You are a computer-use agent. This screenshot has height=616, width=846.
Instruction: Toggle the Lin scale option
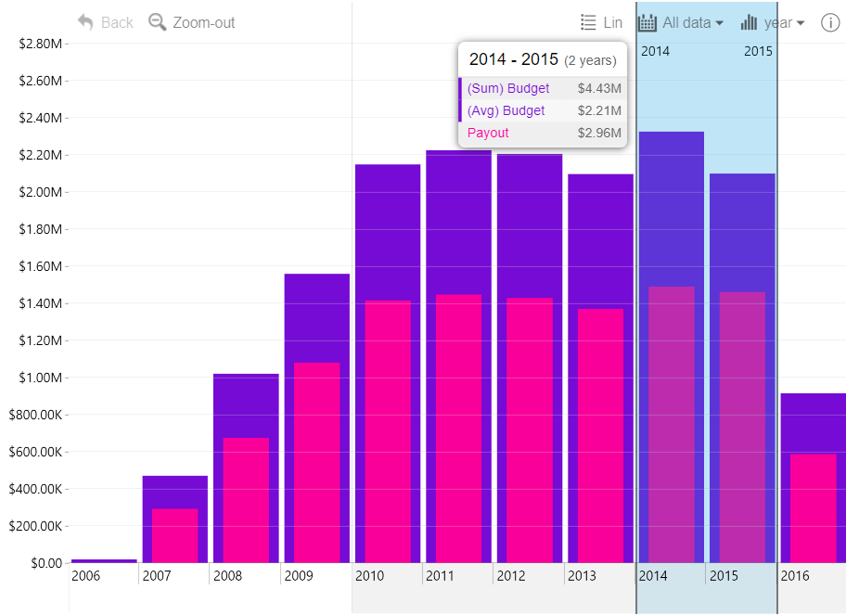click(x=601, y=22)
